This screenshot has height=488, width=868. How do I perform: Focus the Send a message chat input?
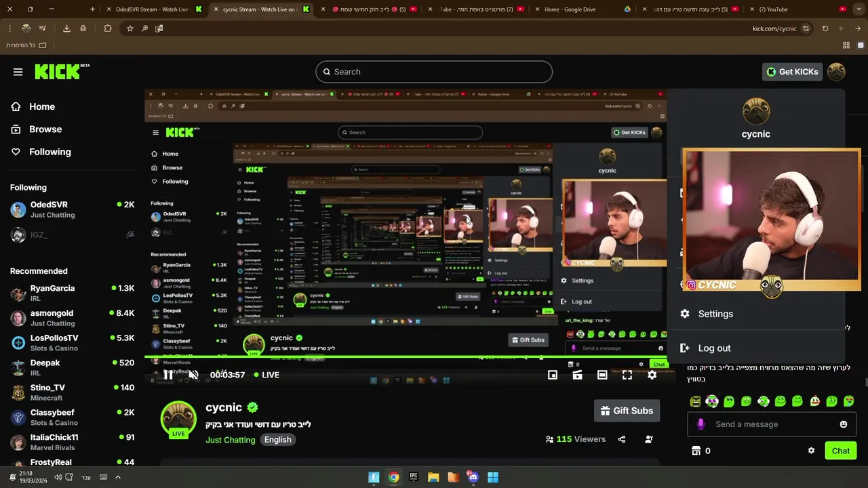[x=772, y=424]
